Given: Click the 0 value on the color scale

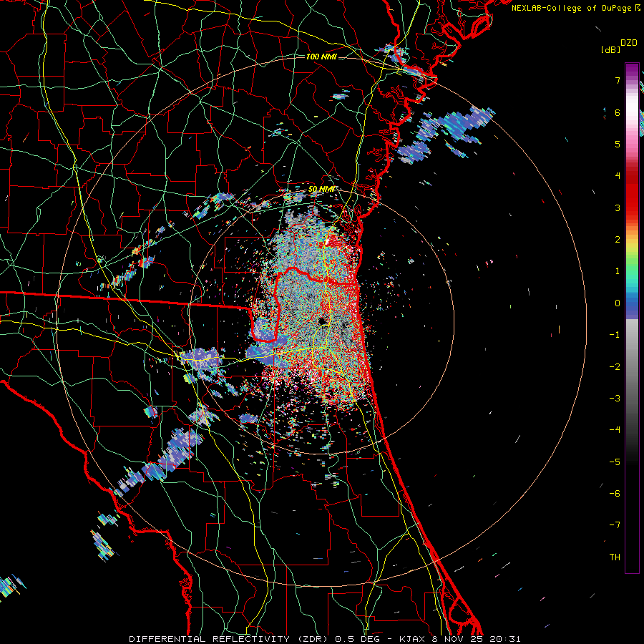Looking at the screenshot, I should tap(618, 303).
